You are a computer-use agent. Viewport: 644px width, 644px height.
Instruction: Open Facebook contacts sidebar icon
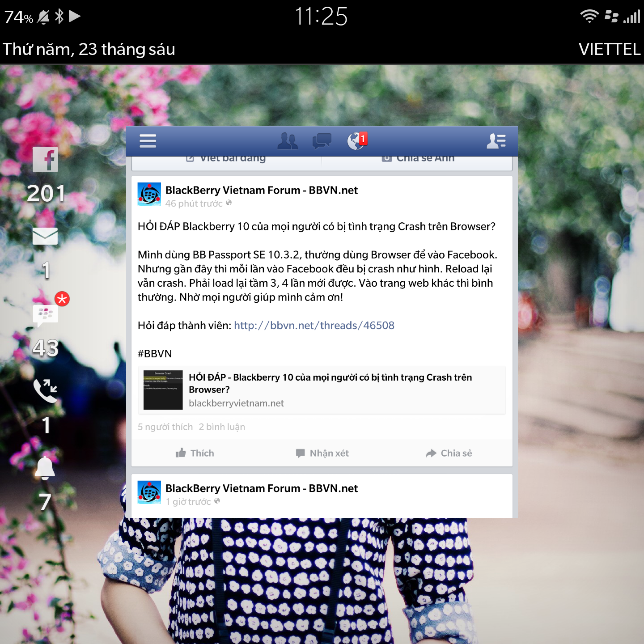point(496,141)
